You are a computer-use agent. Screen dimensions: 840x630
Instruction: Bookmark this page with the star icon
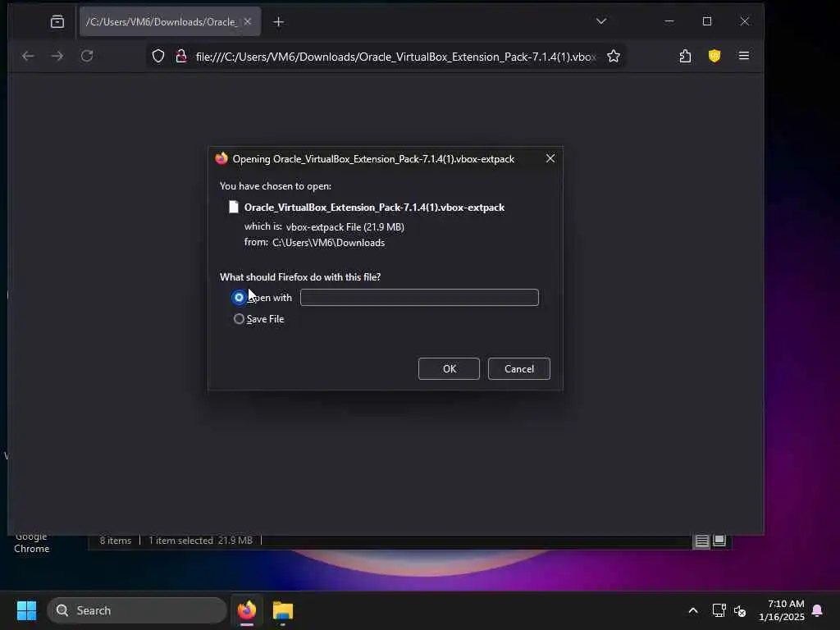click(614, 57)
